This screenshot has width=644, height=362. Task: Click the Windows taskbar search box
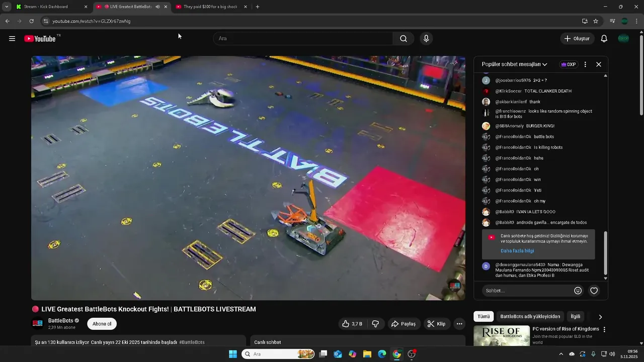tap(278, 354)
